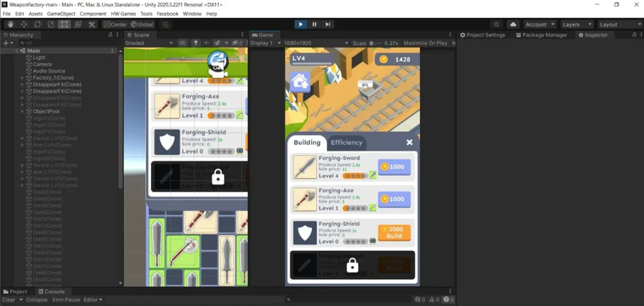Switch to the Package Manager tab
This screenshot has width=644, height=306.
(x=542, y=34)
